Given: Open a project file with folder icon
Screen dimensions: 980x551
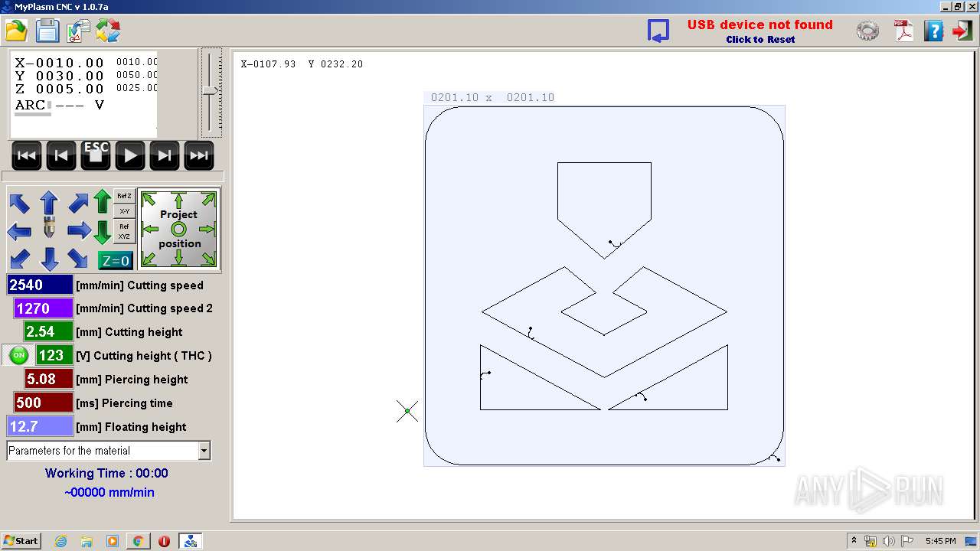Looking at the screenshot, I should tap(16, 31).
